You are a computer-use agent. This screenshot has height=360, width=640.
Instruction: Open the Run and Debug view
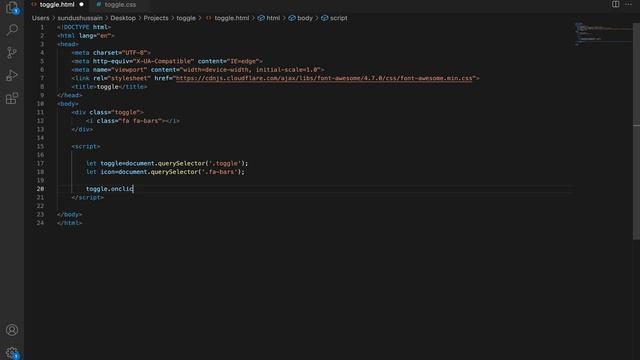(x=12, y=76)
